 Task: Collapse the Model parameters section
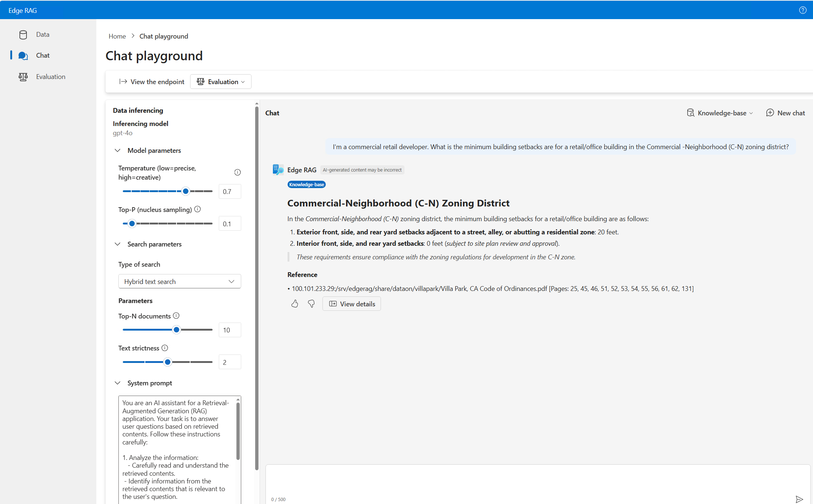pyautogui.click(x=118, y=150)
